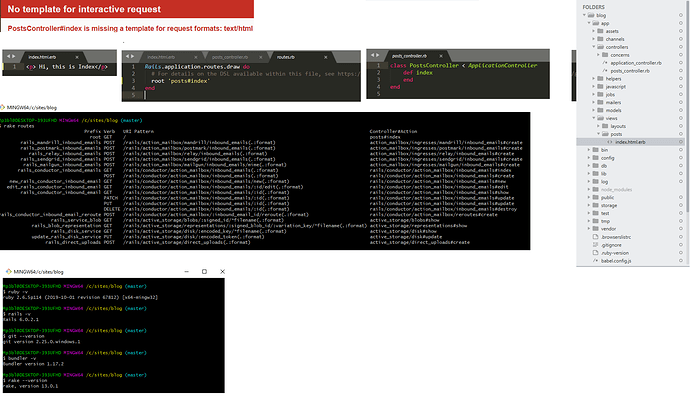Click the 'rake routes' command in the terminal
The height and width of the screenshot is (401, 690).
pyautogui.click(x=19, y=126)
